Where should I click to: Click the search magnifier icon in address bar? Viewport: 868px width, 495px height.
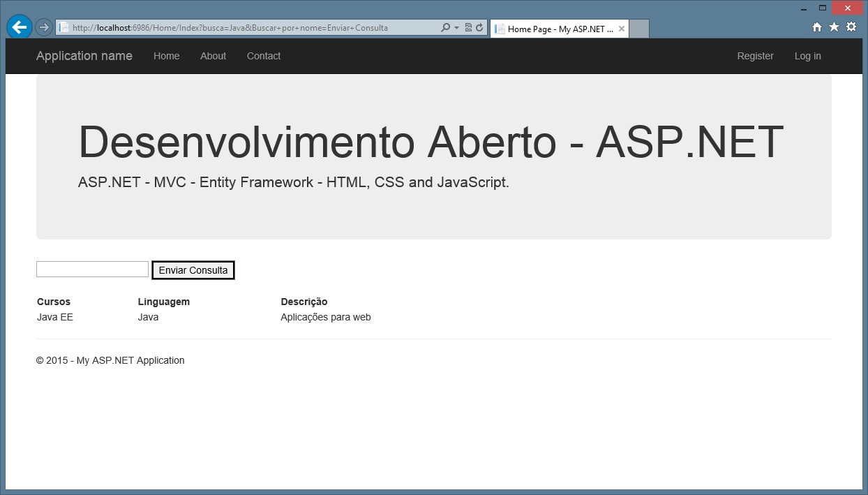(445, 28)
